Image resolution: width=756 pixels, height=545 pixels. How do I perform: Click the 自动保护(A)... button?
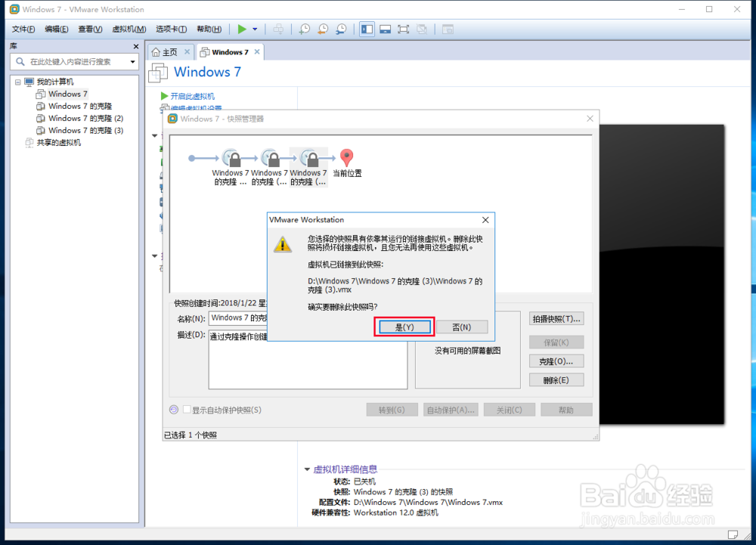pyautogui.click(x=451, y=410)
